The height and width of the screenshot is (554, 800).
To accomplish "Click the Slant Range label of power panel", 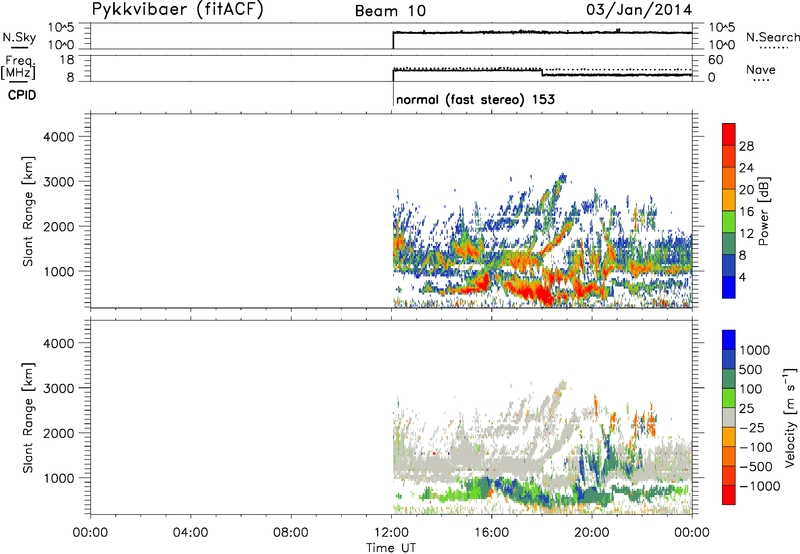I will [28, 211].
